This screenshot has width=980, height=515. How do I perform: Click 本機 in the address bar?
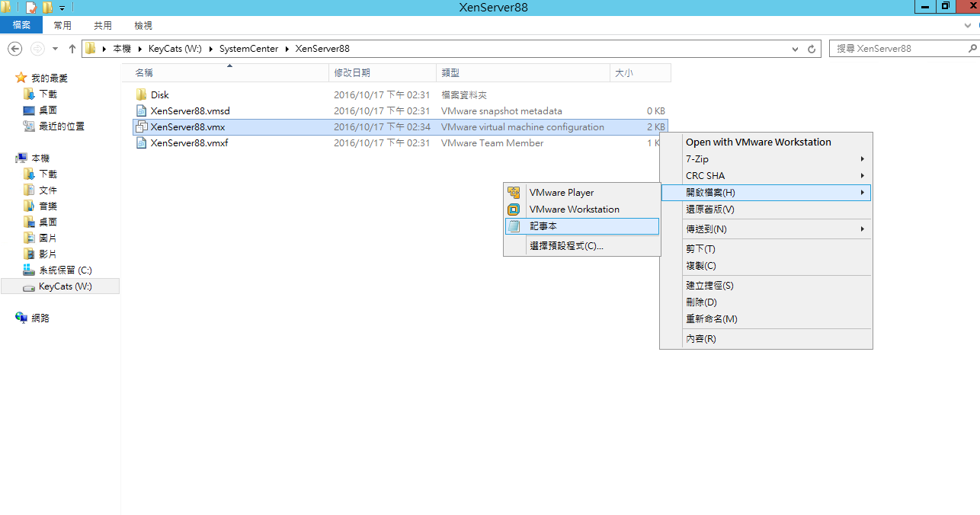tap(122, 48)
